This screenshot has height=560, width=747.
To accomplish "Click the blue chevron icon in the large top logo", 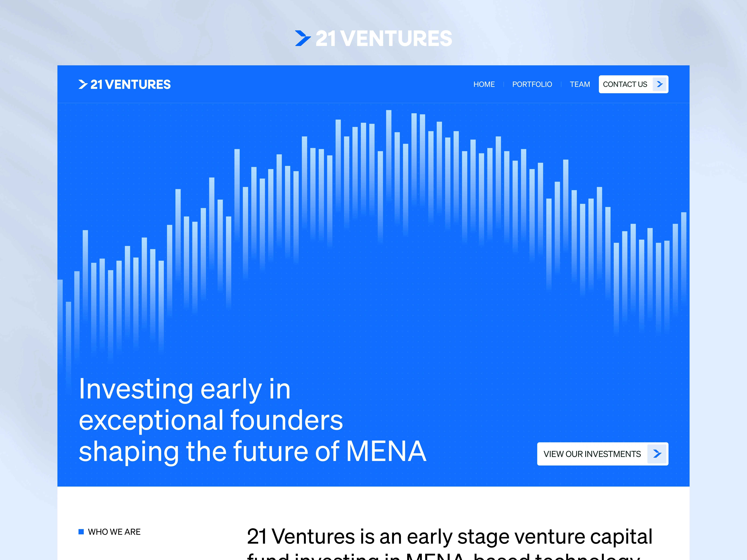I will (x=303, y=38).
